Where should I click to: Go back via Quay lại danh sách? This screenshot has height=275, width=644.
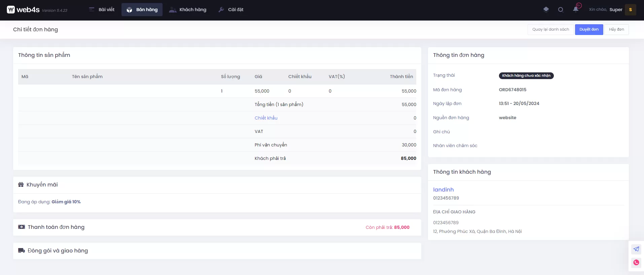550,30
